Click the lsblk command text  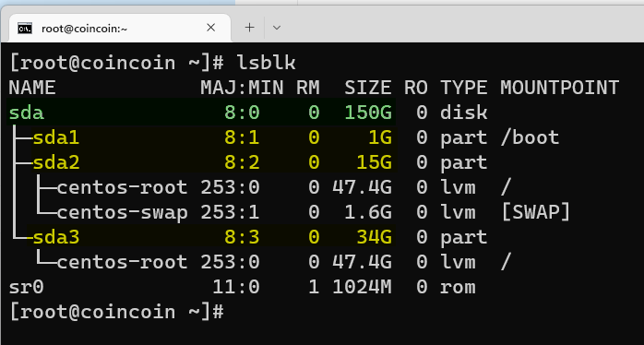(266, 63)
